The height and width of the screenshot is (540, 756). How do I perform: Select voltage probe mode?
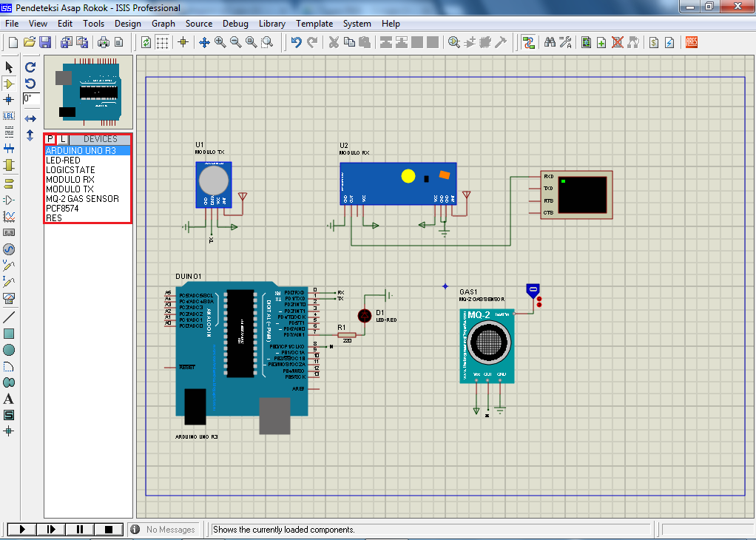9,266
